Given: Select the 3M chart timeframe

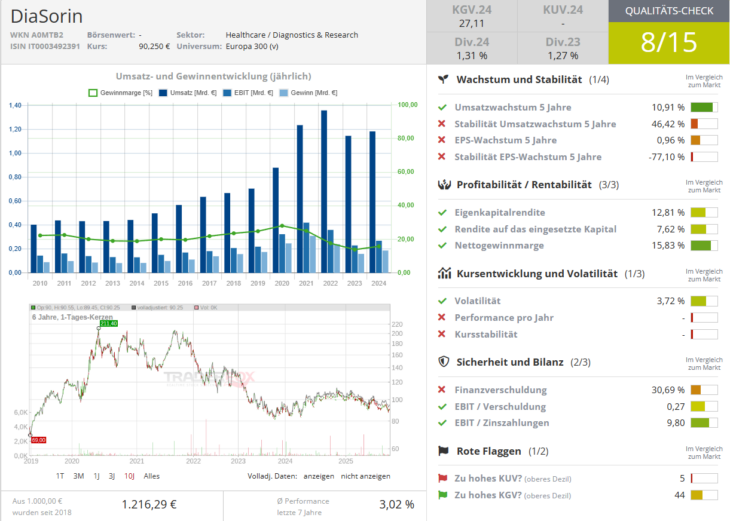Looking at the screenshot, I should pyautogui.click(x=79, y=476).
